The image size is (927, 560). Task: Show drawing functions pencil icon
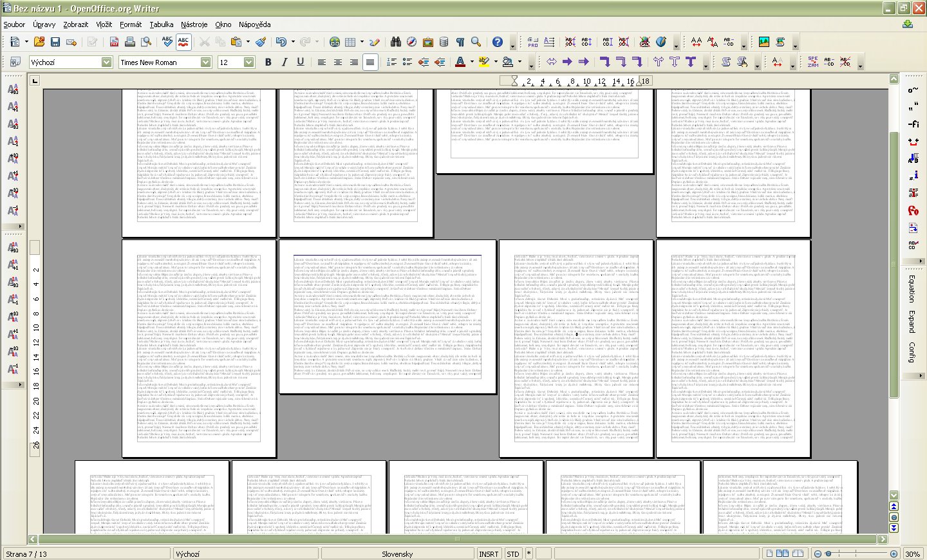pyautogui.click(x=375, y=42)
